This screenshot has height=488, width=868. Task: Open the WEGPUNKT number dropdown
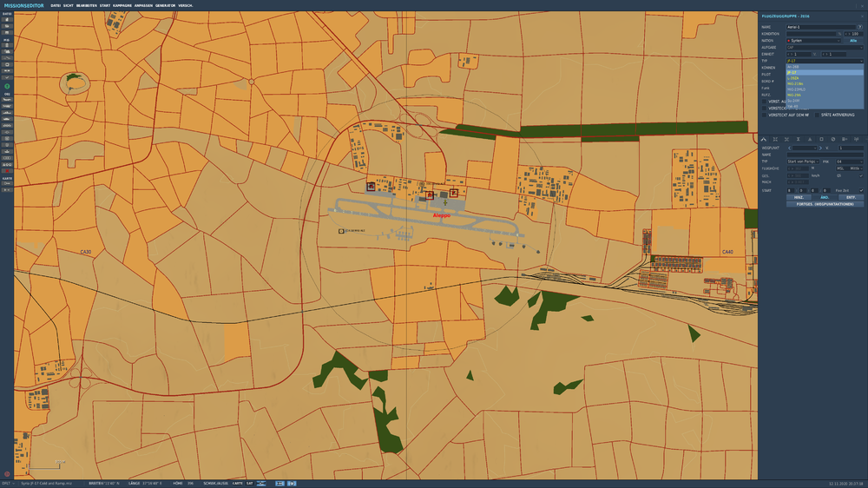click(805, 148)
